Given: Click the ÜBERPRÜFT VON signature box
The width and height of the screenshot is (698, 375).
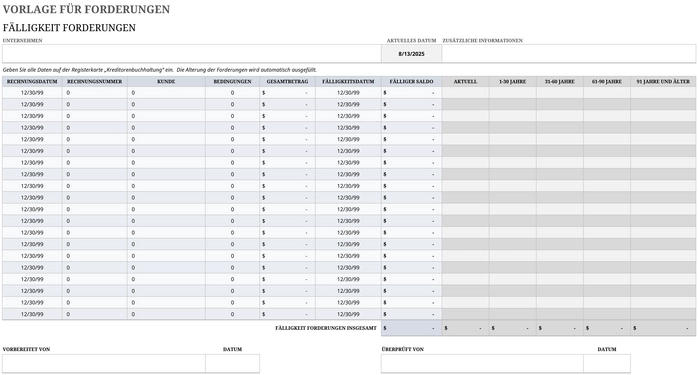Looking at the screenshot, I should [x=482, y=363].
